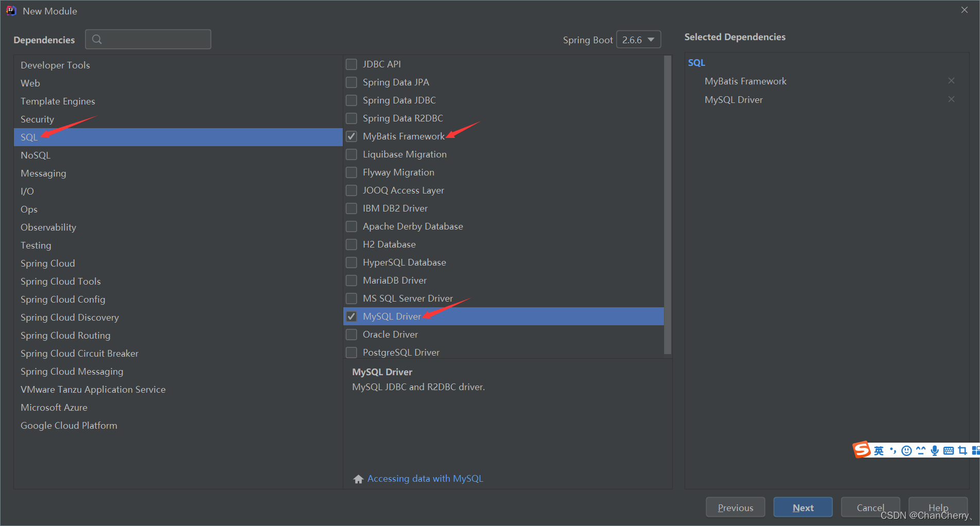Select the Spring Cloud category
This screenshot has width=980, height=526.
pos(178,264)
